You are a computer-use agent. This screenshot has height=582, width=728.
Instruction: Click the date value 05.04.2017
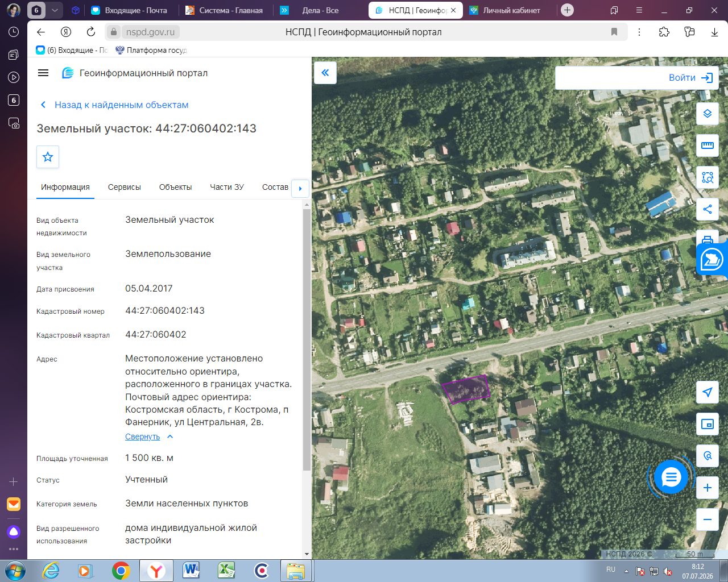149,288
